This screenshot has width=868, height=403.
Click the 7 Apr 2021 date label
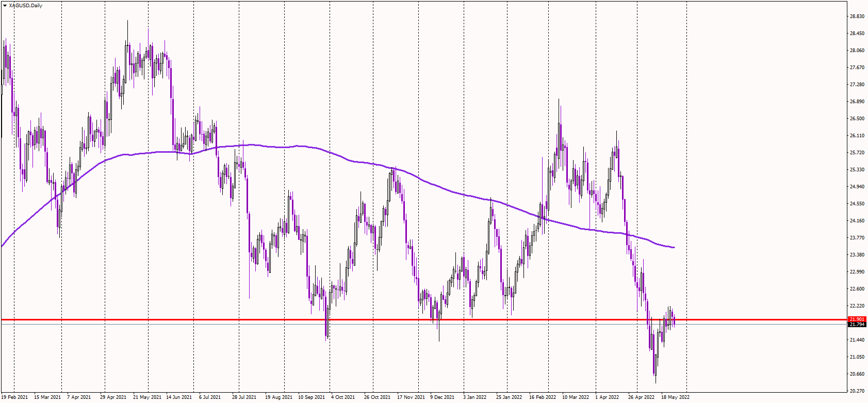click(x=79, y=397)
